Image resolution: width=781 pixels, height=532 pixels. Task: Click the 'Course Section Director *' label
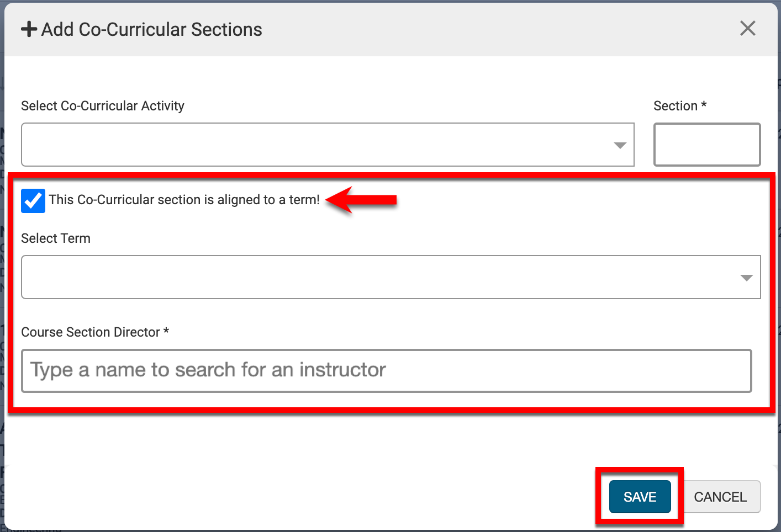click(94, 332)
